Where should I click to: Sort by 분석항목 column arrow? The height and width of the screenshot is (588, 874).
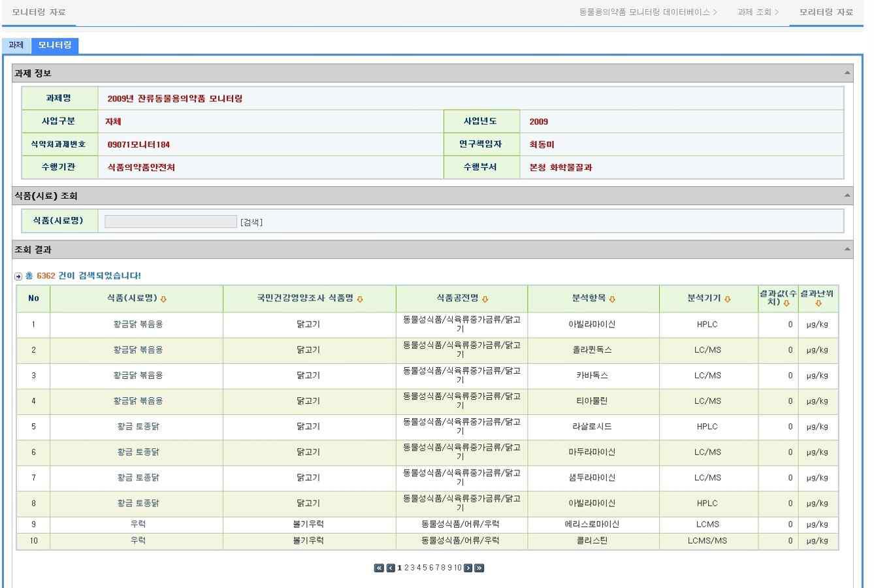pyautogui.click(x=612, y=299)
